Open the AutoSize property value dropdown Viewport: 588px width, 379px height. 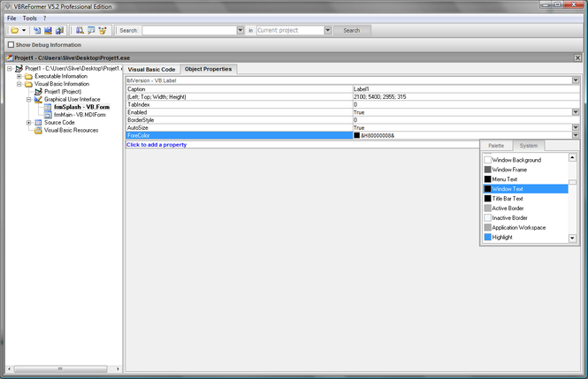click(x=576, y=128)
